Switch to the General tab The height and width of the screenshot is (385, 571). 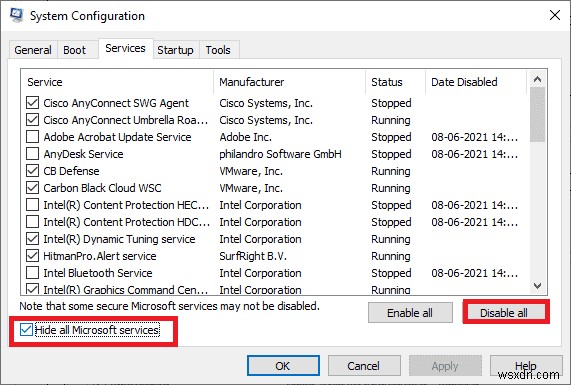click(33, 50)
